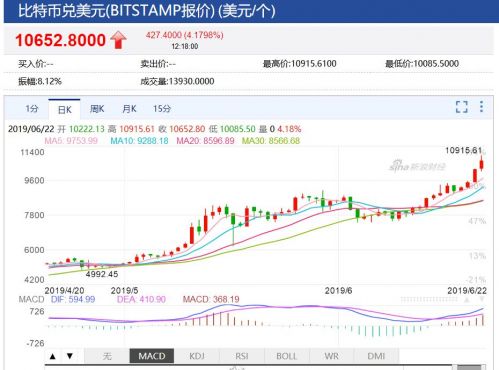Click the 最高价:10915.6100 value
499x370 pixels.
tap(300, 64)
